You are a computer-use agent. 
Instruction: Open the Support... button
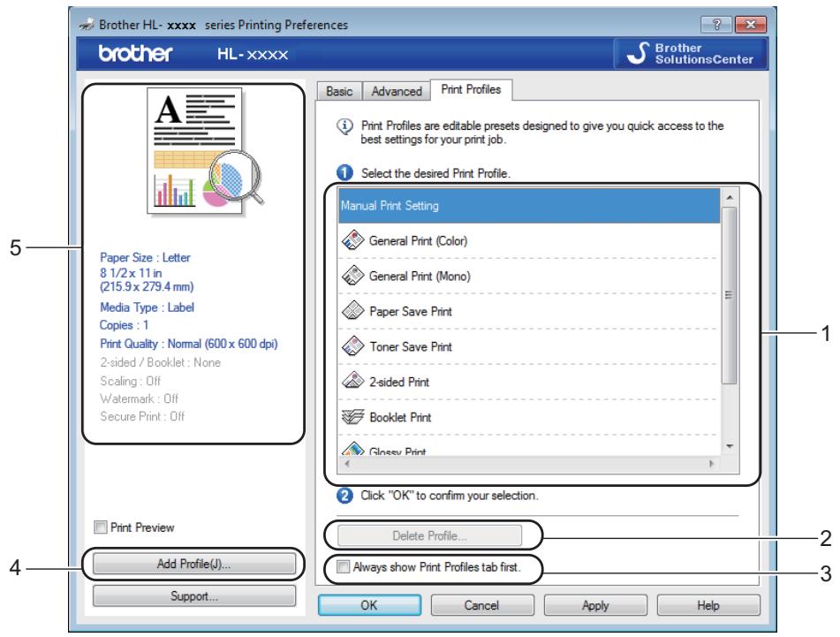[194, 595]
